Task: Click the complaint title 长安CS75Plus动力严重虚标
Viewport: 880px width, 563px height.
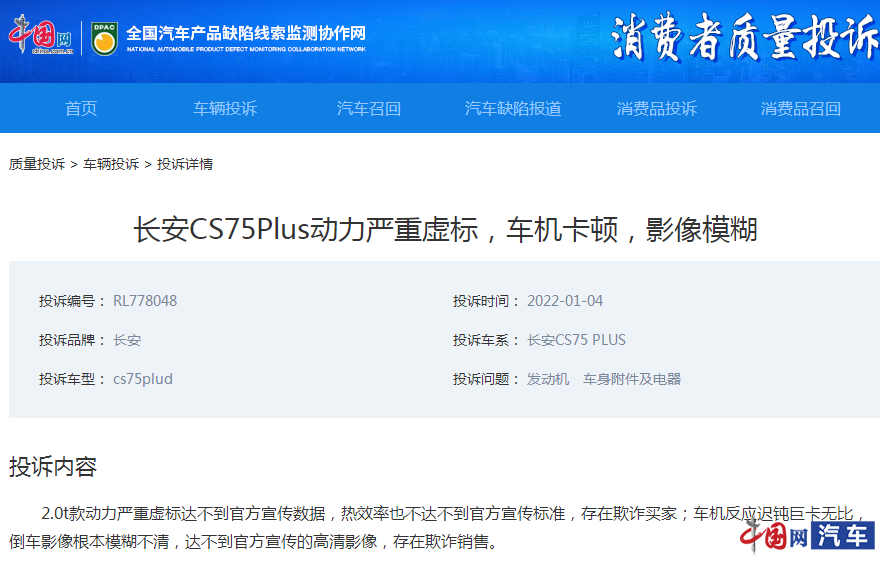Action: point(445,229)
